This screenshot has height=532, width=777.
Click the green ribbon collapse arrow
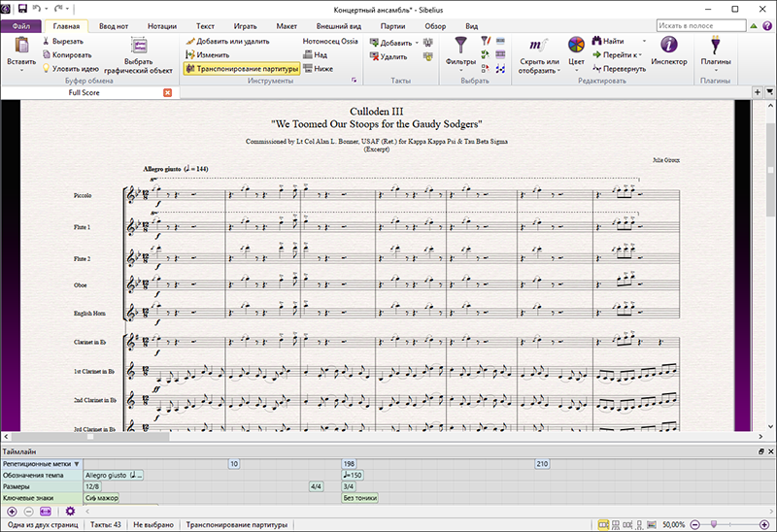tap(754, 26)
